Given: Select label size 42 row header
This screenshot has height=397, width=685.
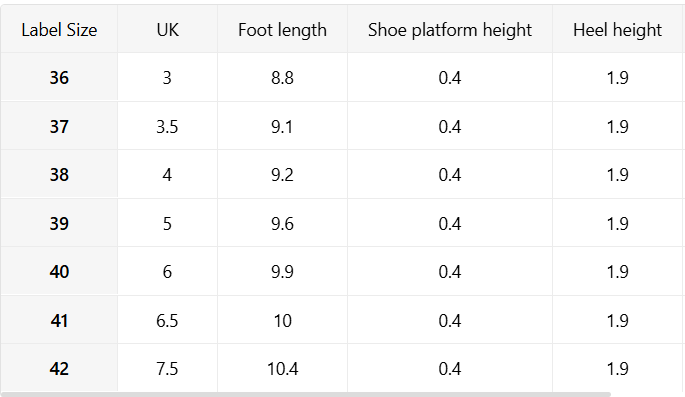Looking at the screenshot, I should 59,368.
